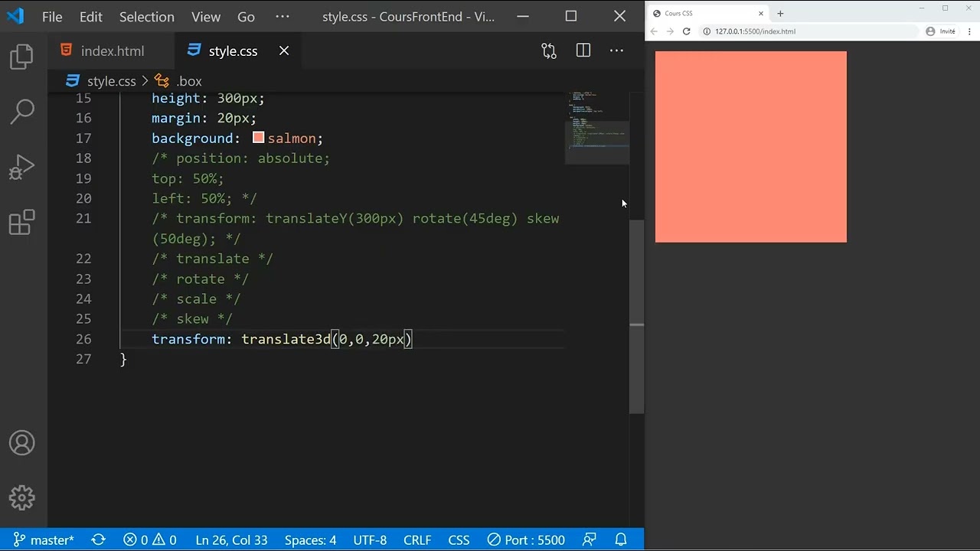Open the Selection menu

(x=146, y=16)
